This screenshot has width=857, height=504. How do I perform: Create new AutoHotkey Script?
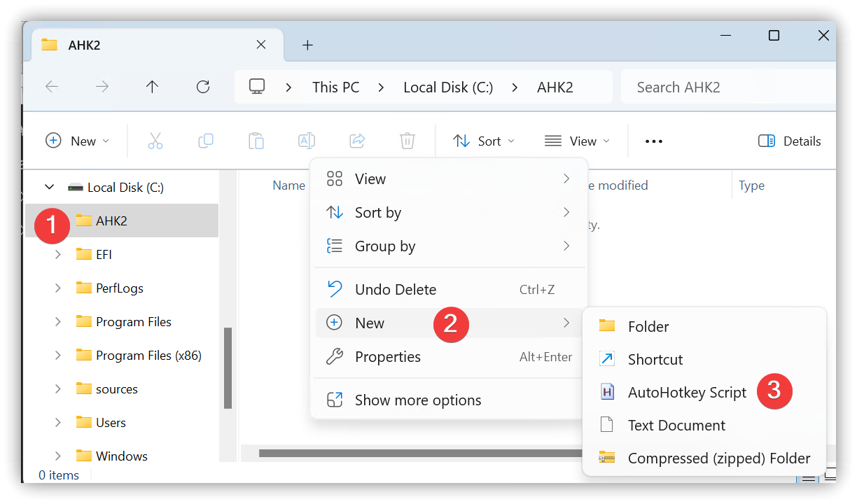tap(704, 393)
